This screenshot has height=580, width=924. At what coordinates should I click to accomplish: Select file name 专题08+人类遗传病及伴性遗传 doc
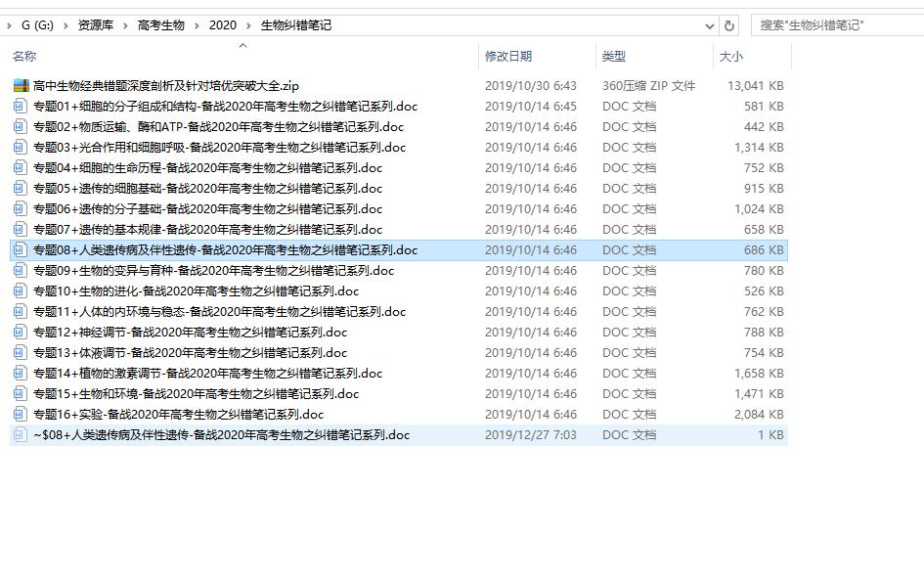coord(225,250)
